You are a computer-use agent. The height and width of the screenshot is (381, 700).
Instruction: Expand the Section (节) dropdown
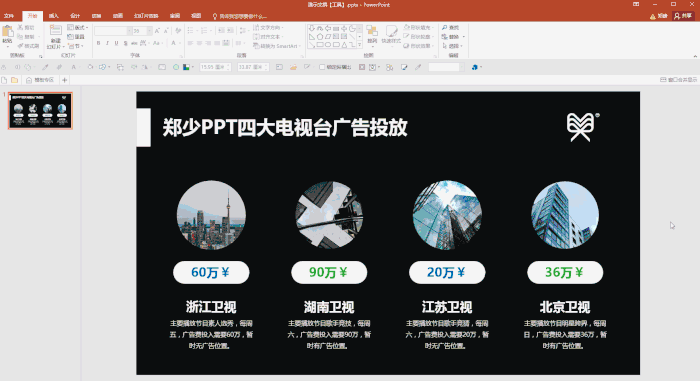tap(75, 46)
